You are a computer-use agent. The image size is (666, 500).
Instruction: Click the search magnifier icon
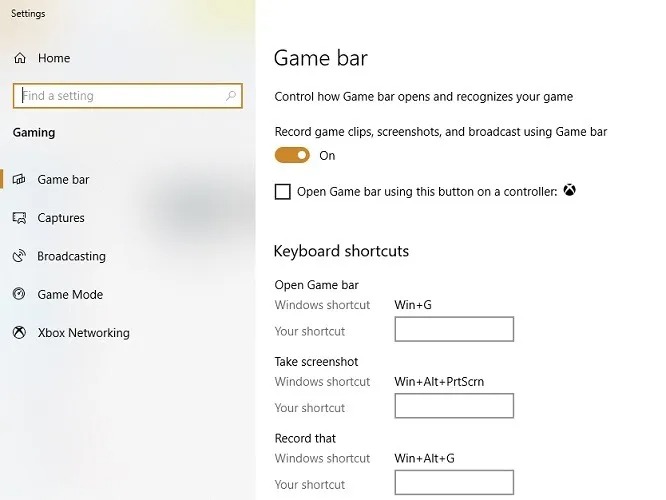[x=231, y=96]
